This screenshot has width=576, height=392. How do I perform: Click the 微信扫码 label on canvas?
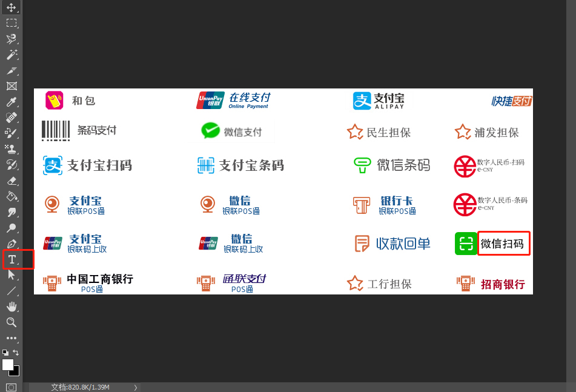(502, 243)
